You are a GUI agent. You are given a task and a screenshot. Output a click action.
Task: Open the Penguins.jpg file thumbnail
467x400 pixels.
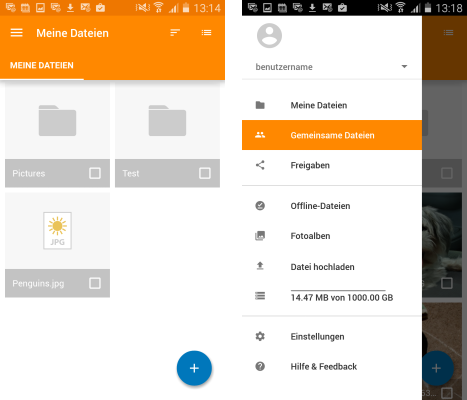click(x=57, y=231)
